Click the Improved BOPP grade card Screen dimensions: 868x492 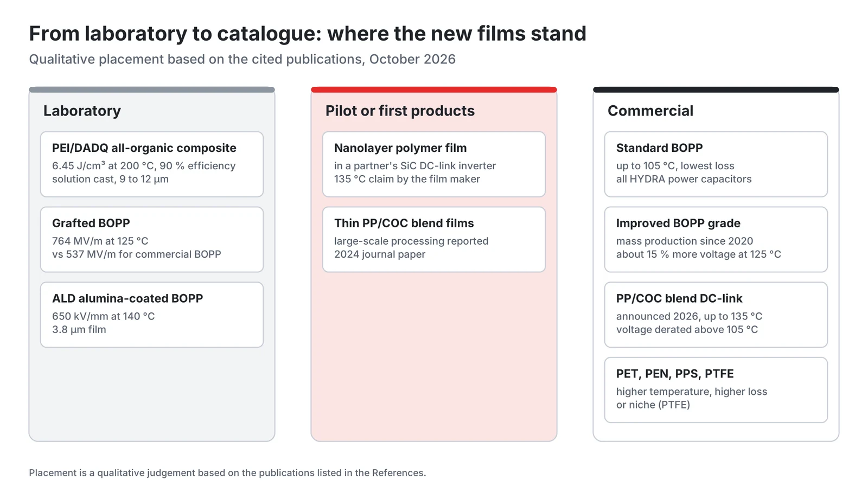point(716,239)
